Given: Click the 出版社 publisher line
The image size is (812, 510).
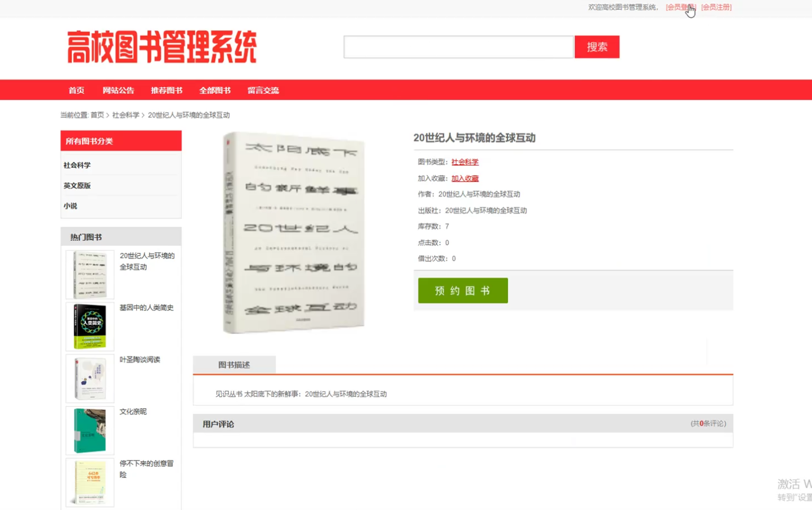Looking at the screenshot, I should coord(472,211).
